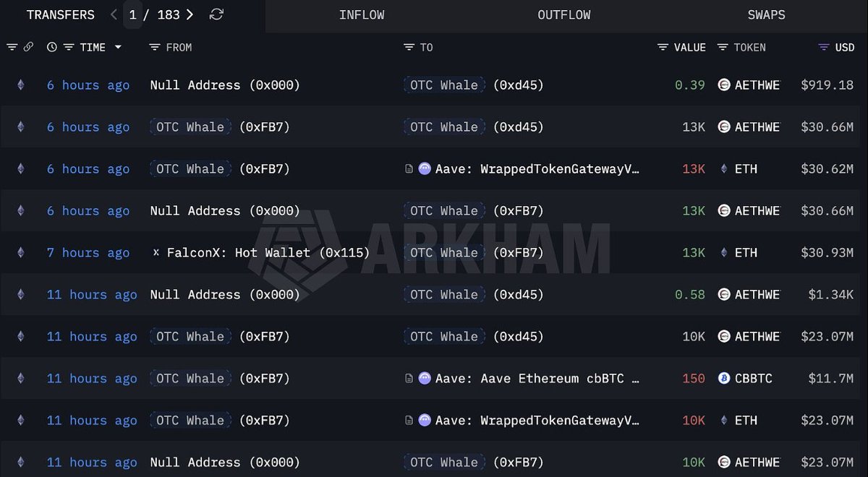Open Aave: Aave Ethereum cbBTC recipient

click(537, 379)
